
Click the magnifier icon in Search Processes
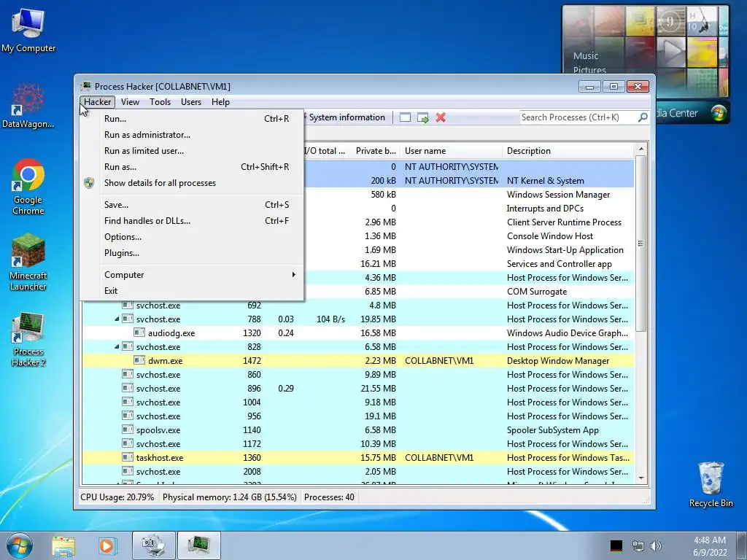pyautogui.click(x=642, y=117)
